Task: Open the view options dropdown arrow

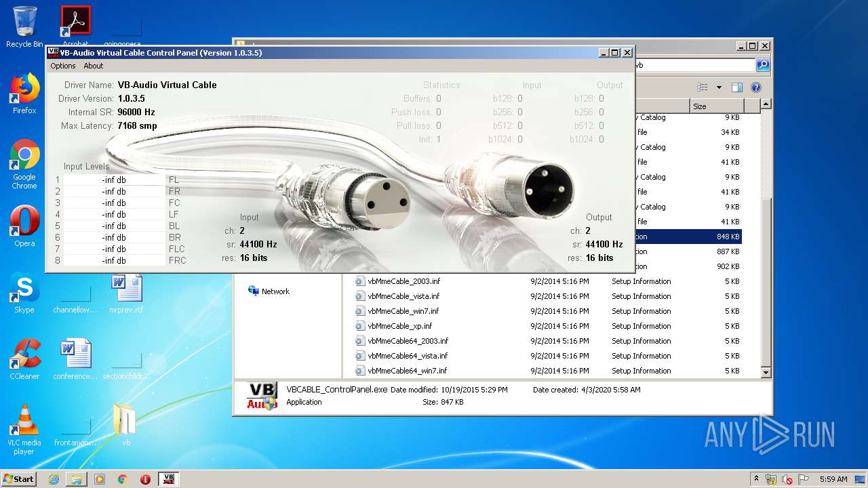Action: click(x=719, y=87)
